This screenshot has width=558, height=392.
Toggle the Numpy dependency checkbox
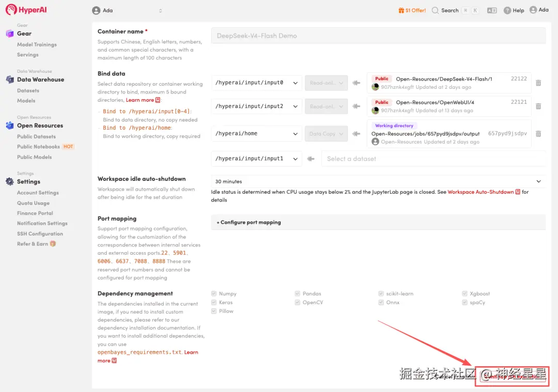click(x=214, y=294)
